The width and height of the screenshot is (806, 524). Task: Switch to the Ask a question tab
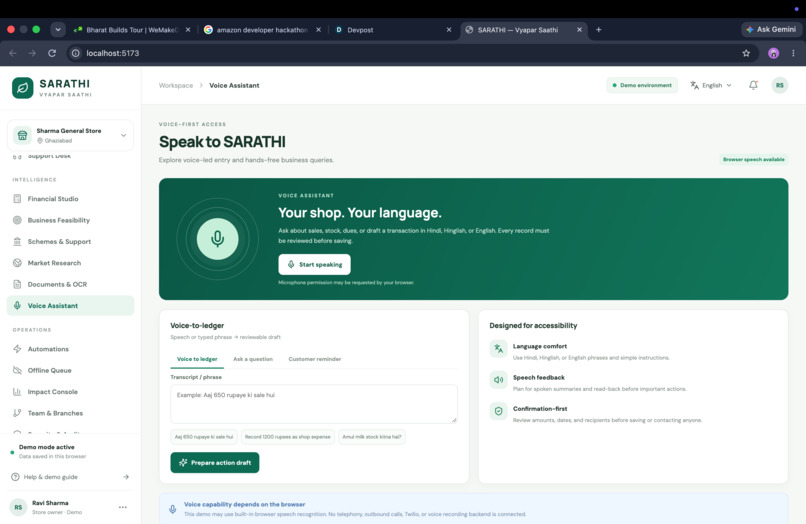tap(253, 359)
